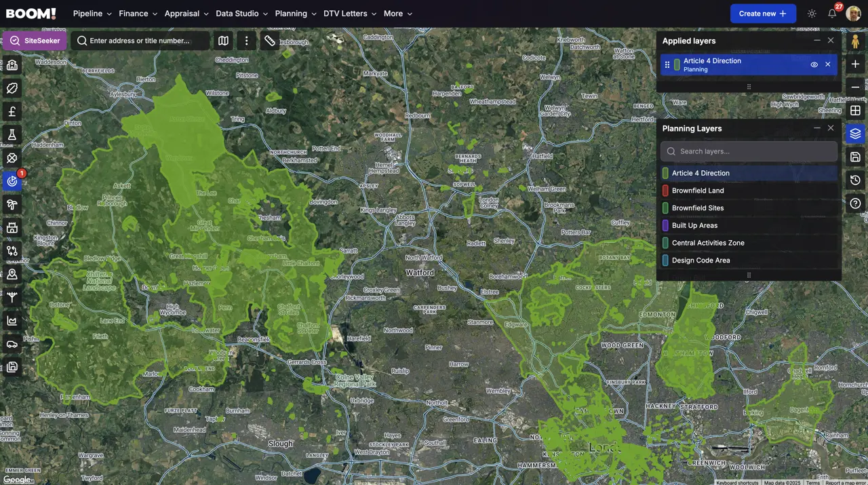Open the layers stack icon
Viewport: 868px width, 485px height.
[x=855, y=134]
